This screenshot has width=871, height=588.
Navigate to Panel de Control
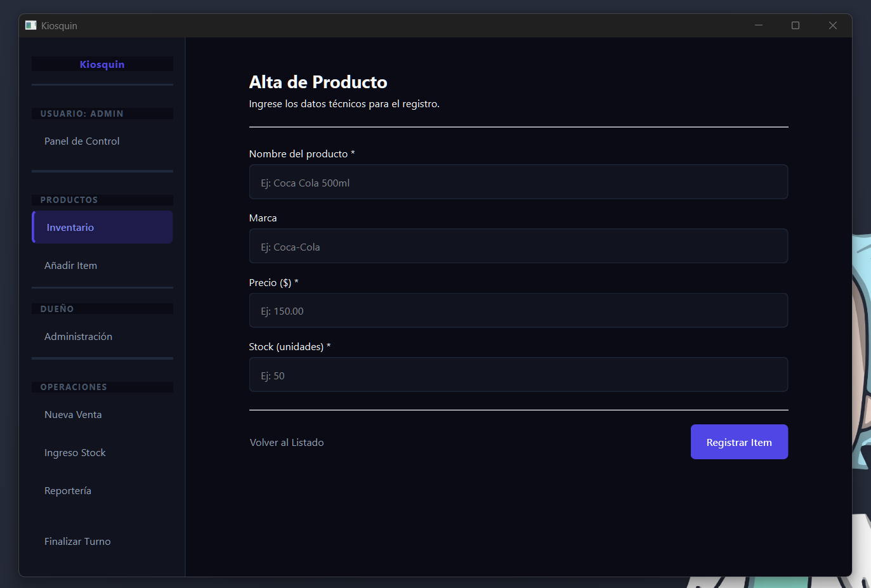pyautogui.click(x=81, y=141)
